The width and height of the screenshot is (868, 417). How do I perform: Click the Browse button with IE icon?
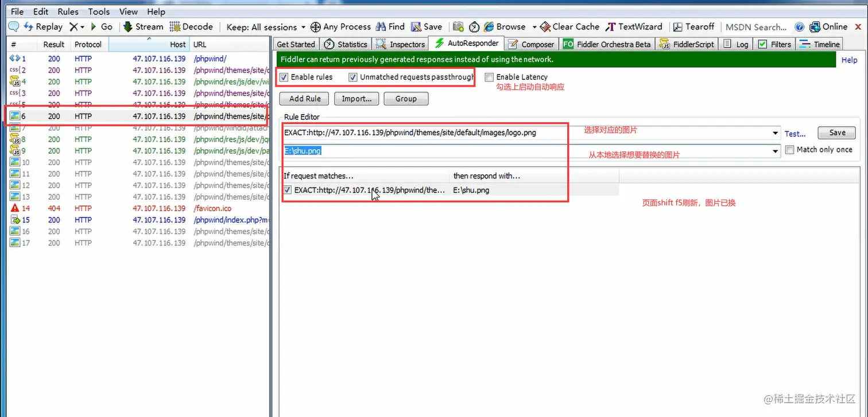[x=505, y=27]
